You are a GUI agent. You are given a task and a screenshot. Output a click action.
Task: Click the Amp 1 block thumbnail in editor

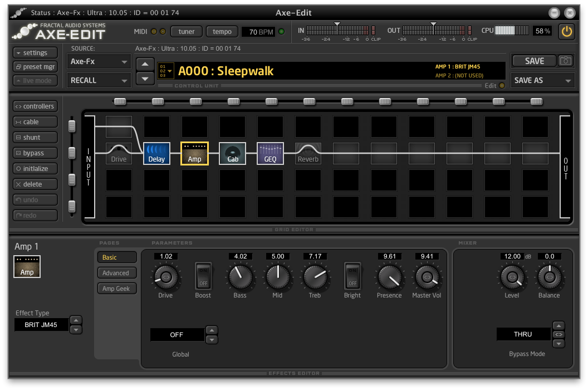click(x=27, y=266)
